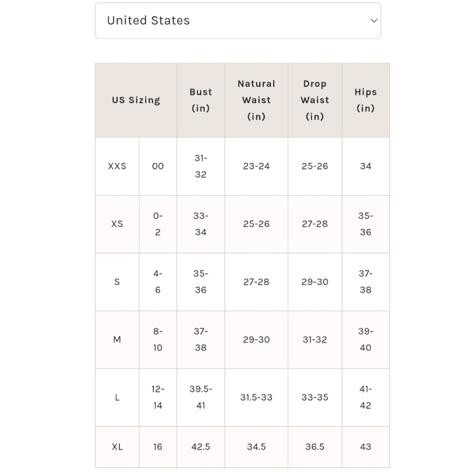
Task: Click the 43 hips cell
Action: 366,447
